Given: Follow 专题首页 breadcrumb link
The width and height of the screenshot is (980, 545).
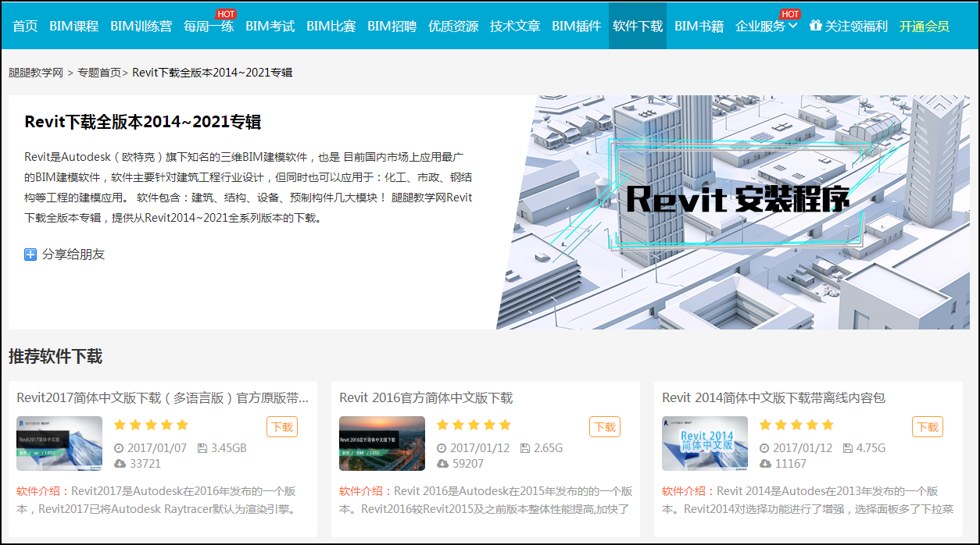Looking at the screenshot, I should pyautogui.click(x=99, y=72).
